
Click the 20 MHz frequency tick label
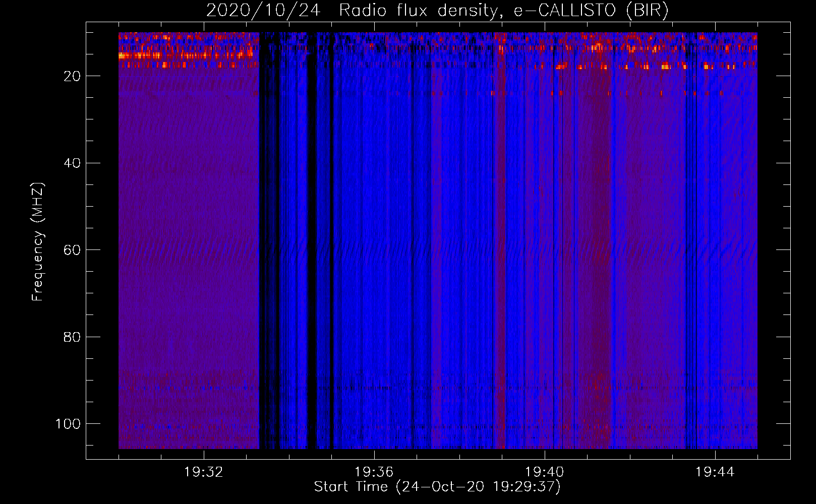[x=73, y=76]
